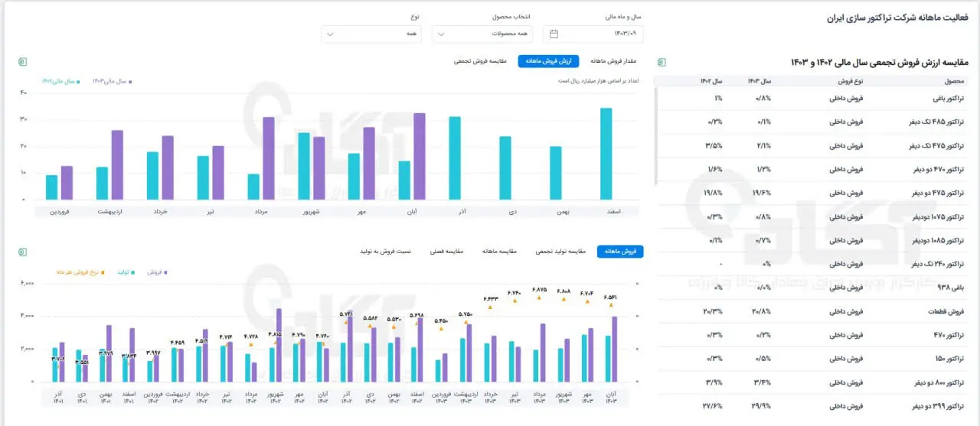Select the فروش ماهانه tab on the bottom chart
The height and width of the screenshot is (426, 980).
click(x=620, y=251)
